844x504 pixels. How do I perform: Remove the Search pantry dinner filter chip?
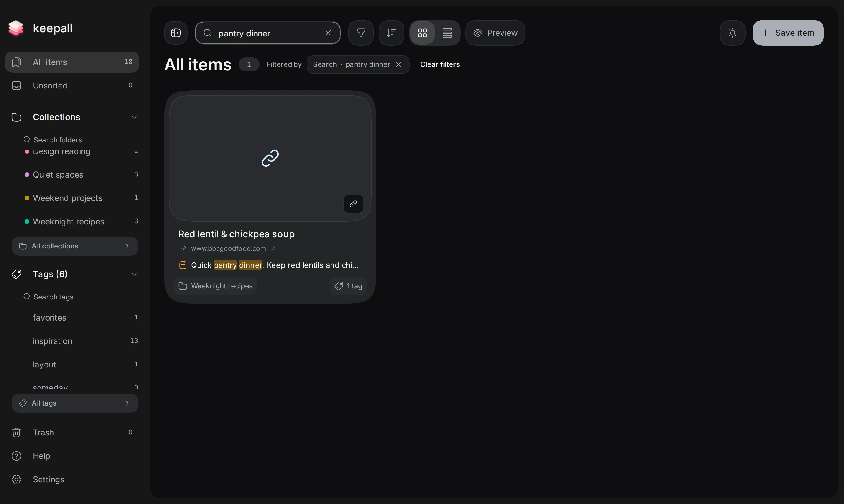point(398,64)
